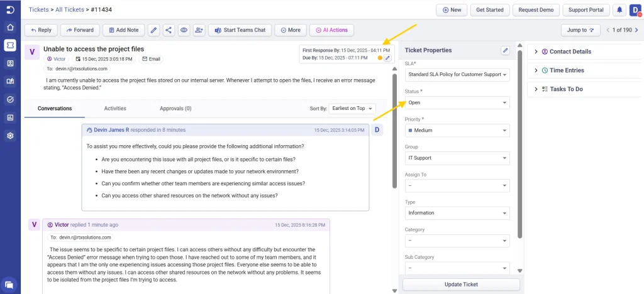Image resolution: width=644 pixels, height=294 pixels.
Task: Click the Reply button
Action: tap(41, 30)
